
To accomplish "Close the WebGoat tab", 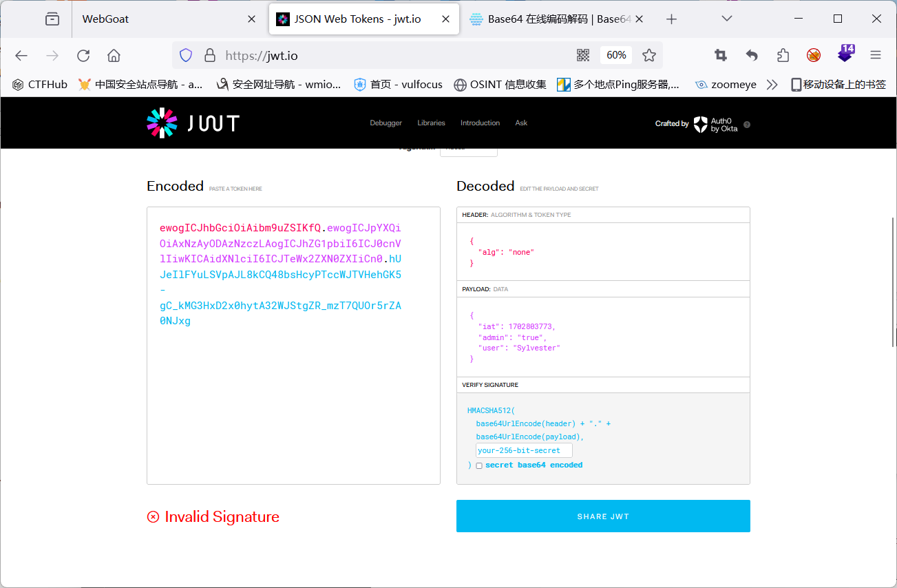I will point(251,19).
